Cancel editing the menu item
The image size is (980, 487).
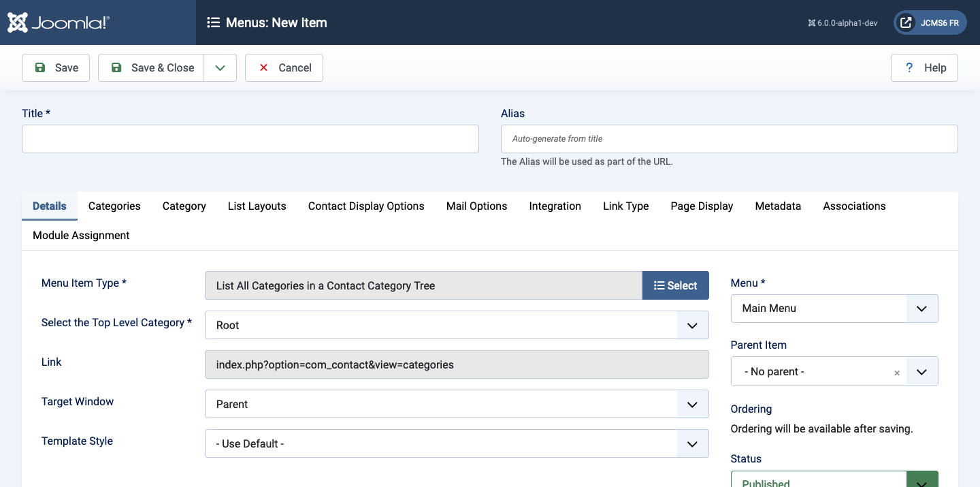284,67
